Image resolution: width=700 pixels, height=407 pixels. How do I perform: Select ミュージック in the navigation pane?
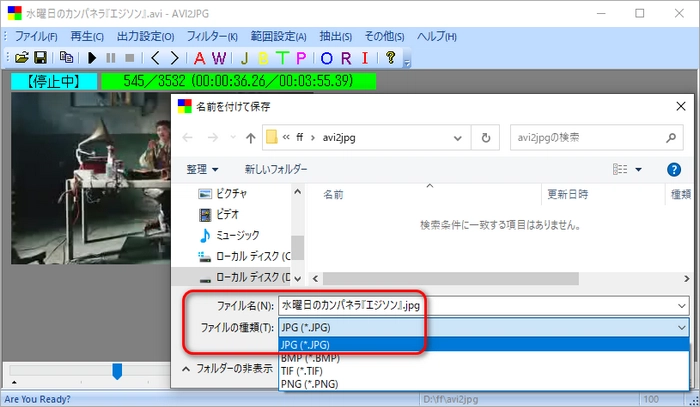[x=237, y=236]
